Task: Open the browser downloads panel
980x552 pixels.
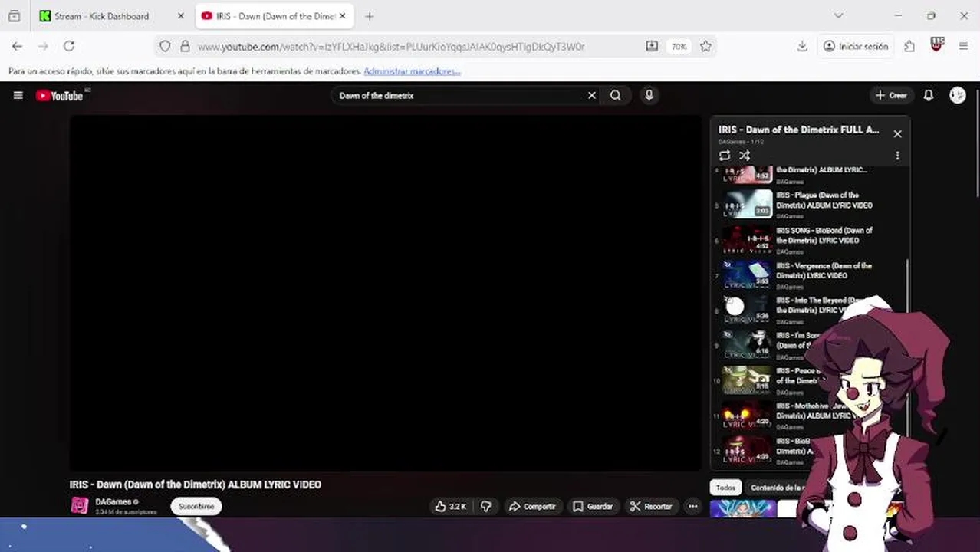Action: click(802, 47)
